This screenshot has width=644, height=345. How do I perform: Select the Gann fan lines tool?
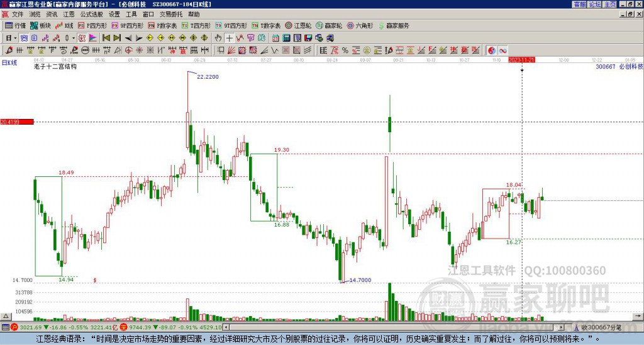pyautogui.click(x=231, y=50)
